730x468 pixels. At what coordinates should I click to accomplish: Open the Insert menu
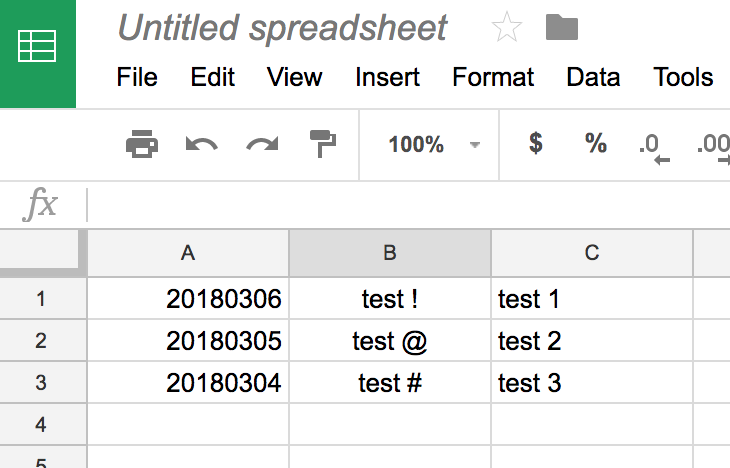point(386,77)
